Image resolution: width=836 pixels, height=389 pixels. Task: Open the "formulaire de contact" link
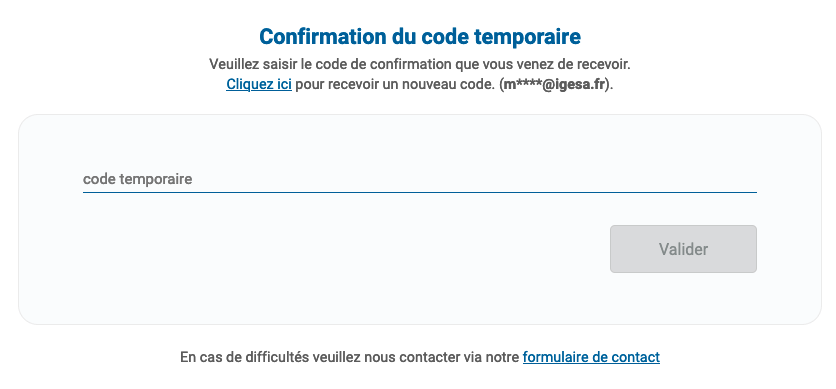(591, 357)
